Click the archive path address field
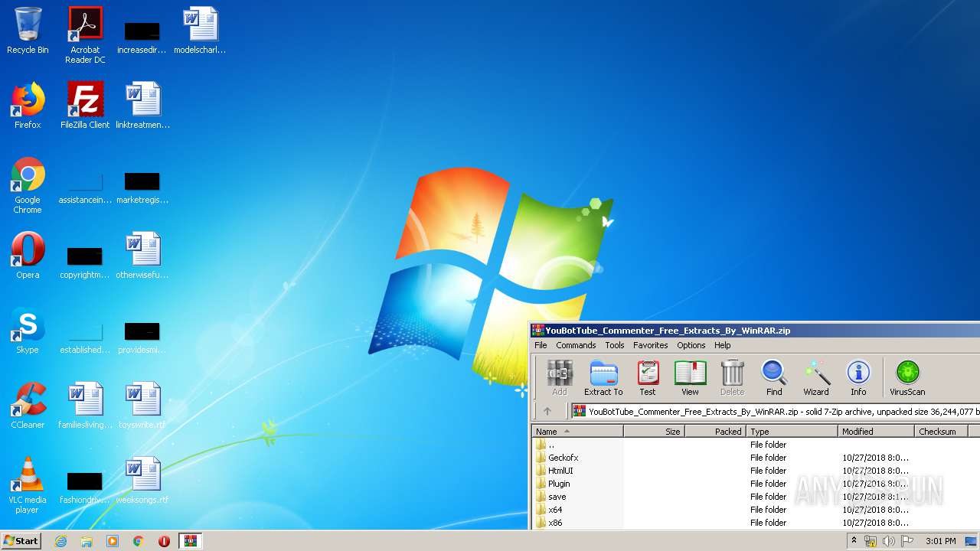 click(776, 411)
